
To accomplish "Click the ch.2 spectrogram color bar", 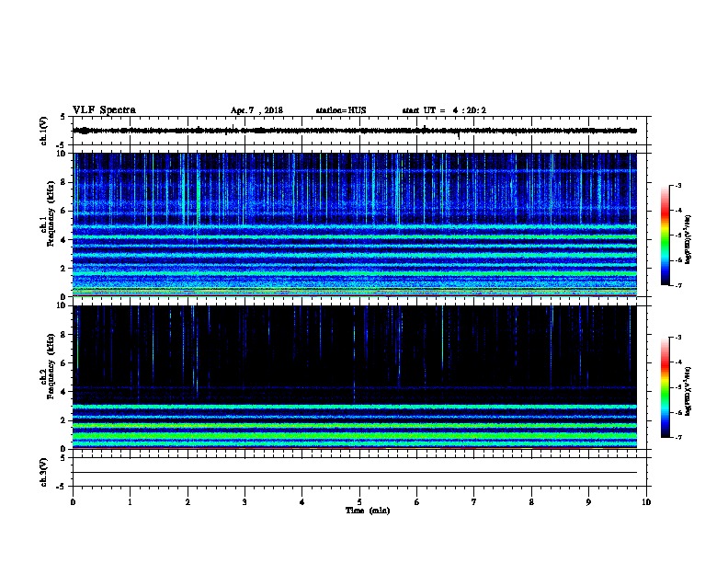I will click(665, 387).
